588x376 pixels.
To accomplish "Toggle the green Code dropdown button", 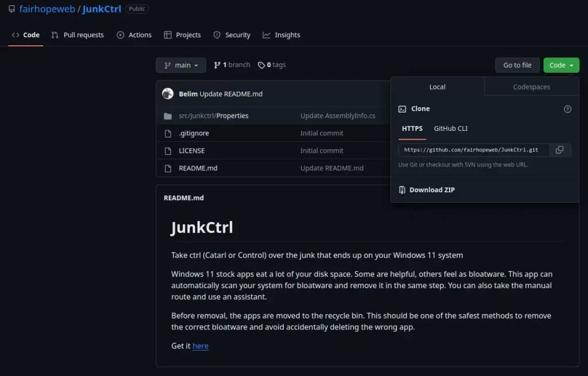I will point(561,65).
